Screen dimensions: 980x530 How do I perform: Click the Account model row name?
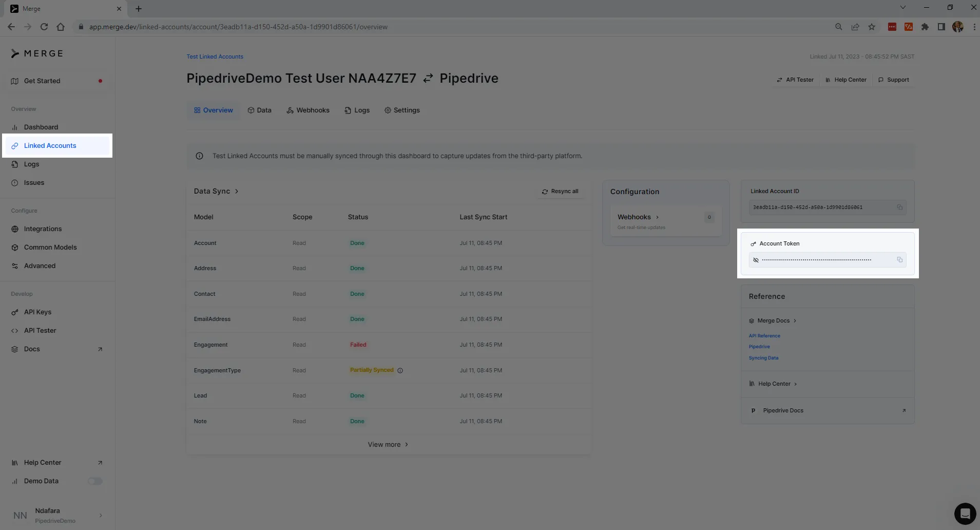coord(205,243)
